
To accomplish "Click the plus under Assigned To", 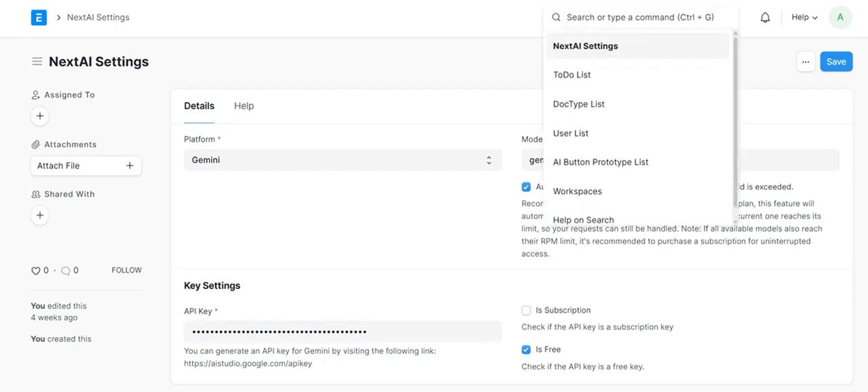I will tap(40, 116).
